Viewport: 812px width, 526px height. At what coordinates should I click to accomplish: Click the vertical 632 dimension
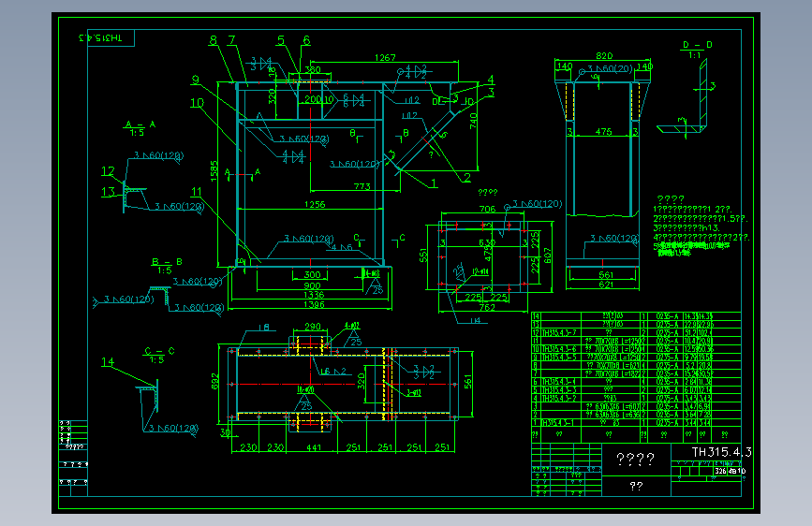pos(214,382)
